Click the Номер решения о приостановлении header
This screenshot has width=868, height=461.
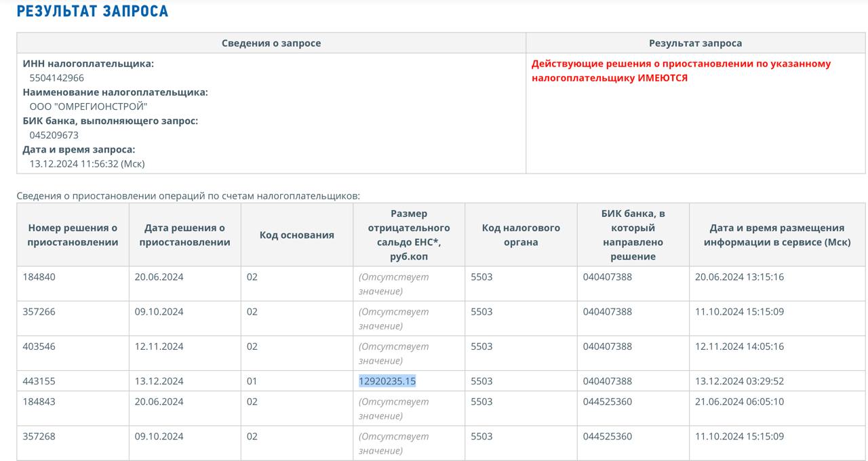point(73,235)
